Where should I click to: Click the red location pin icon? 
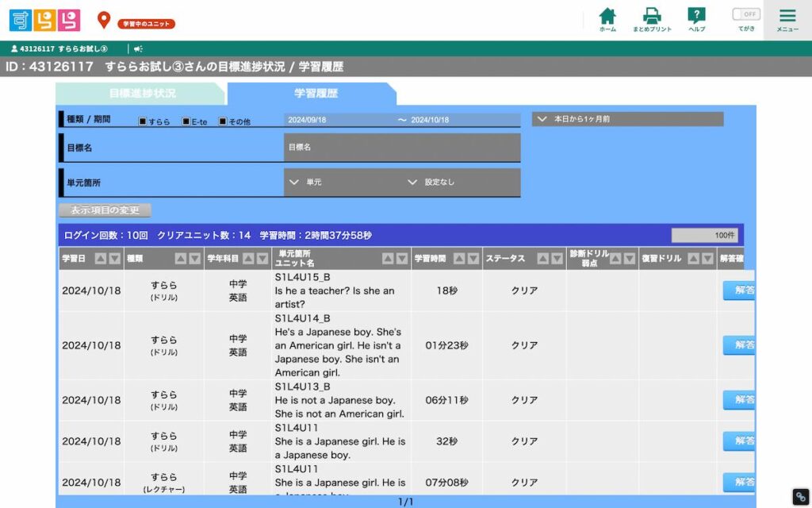pyautogui.click(x=104, y=20)
